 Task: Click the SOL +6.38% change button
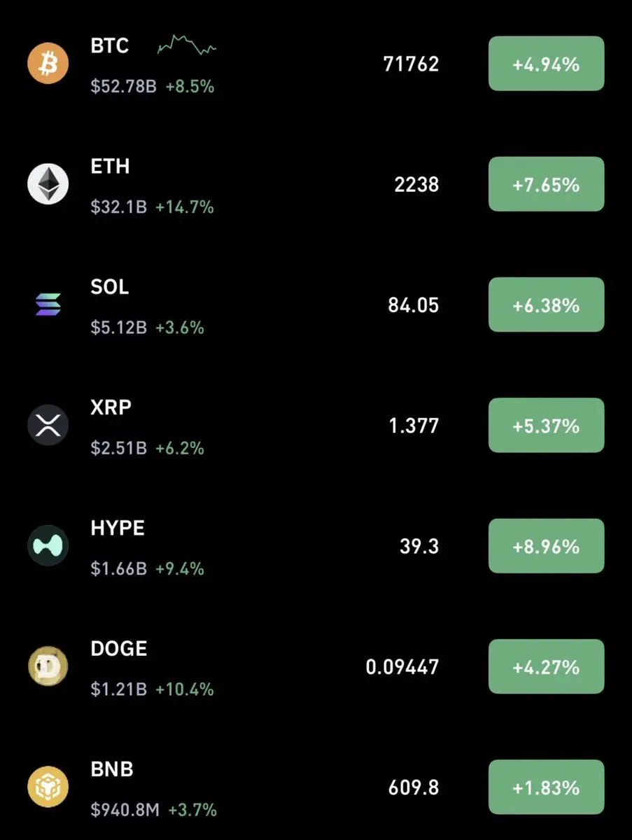coord(546,304)
